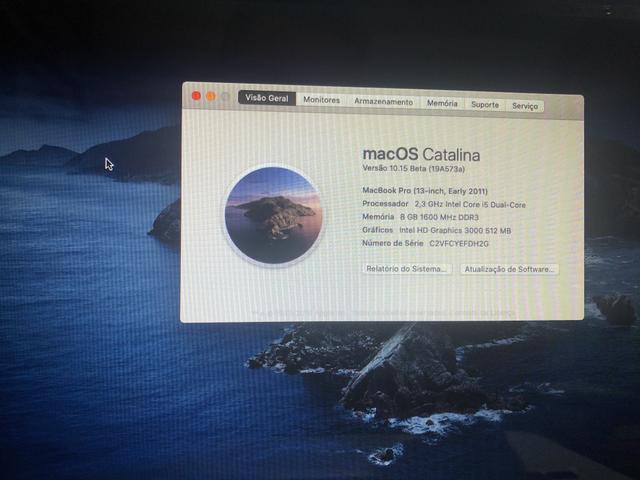Open the Armazenamento tab
Screen dimensions: 640x480
pos(383,102)
